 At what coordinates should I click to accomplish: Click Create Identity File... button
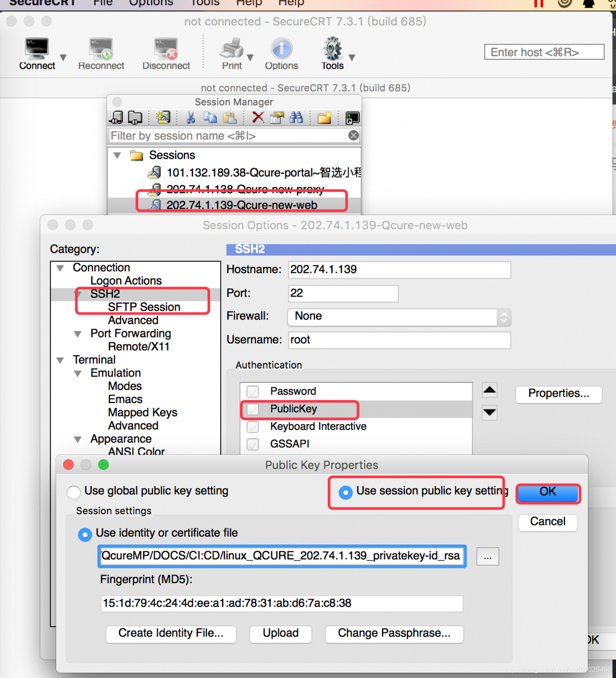[171, 634]
